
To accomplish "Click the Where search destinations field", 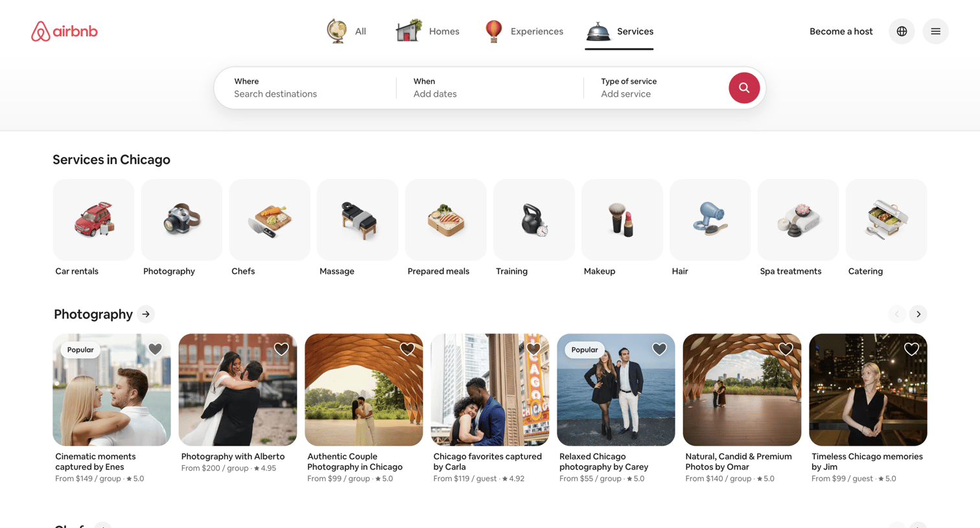I will tap(305, 88).
